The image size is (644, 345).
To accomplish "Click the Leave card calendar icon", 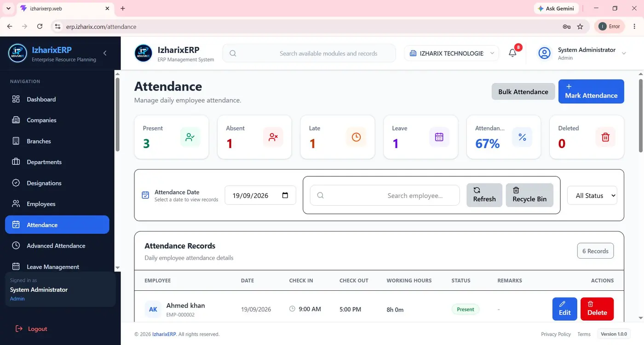I will (x=439, y=137).
